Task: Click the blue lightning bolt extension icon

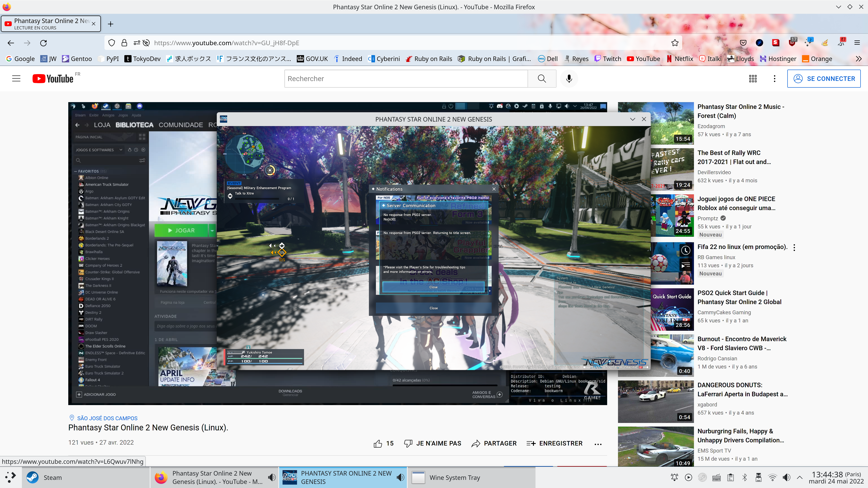Action: point(759,43)
